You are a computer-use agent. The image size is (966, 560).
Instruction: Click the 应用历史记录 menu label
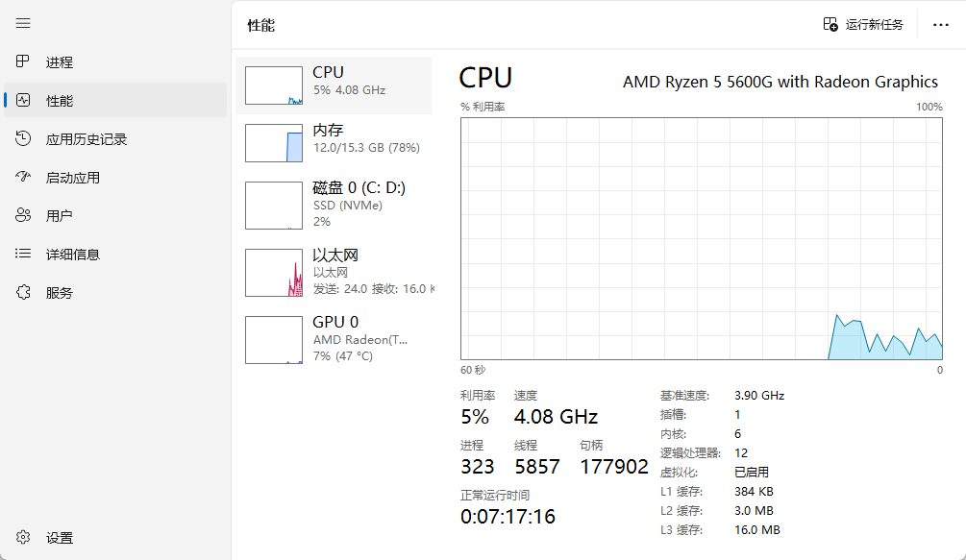coord(87,139)
